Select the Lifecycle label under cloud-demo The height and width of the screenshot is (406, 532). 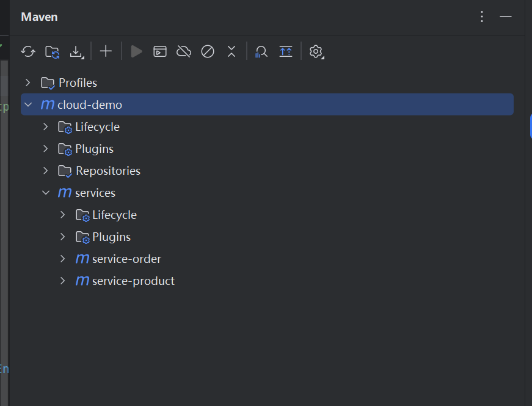click(x=97, y=127)
